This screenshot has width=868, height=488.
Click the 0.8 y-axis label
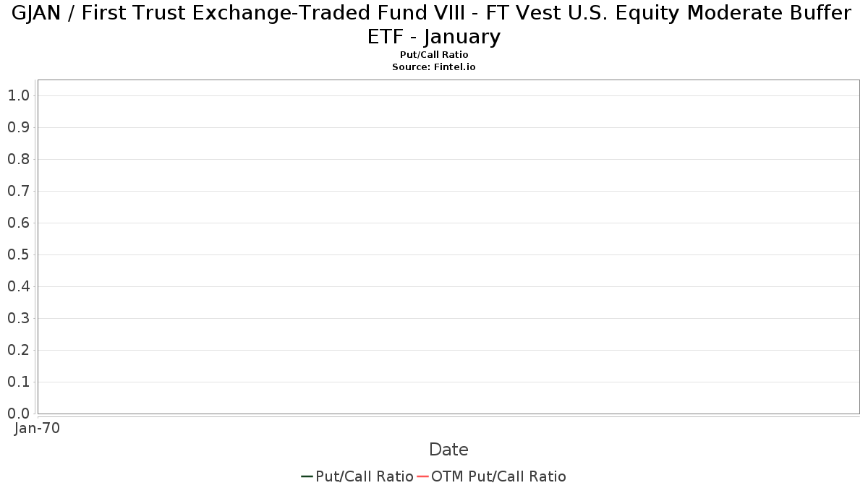pyautogui.click(x=18, y=159)
